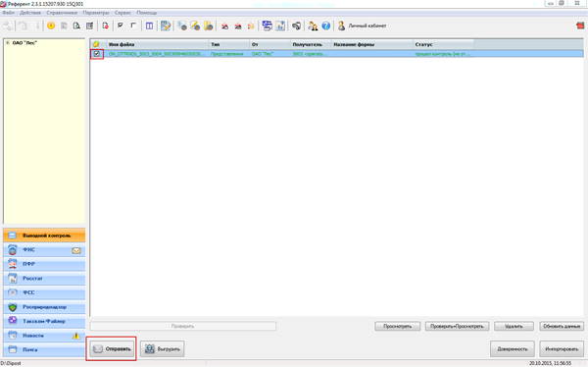Click the ОАО "Лес" label in the tree
This screenshot has height=367, width=588.
[24, 43]
